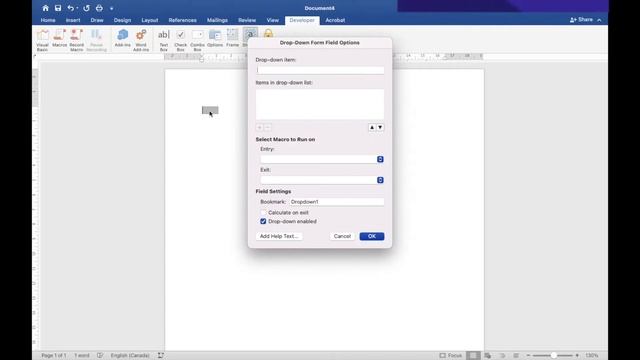This screenshot has height=360, width=640.
Task: Click the Share button
Action: (x=581, y=20)
